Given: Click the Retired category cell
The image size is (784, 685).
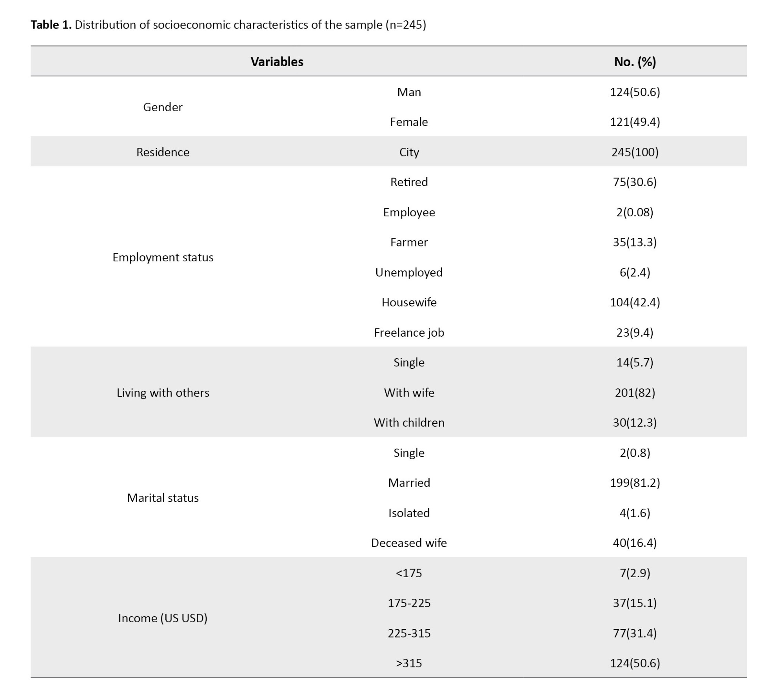Looking at the screenshot, I should [x=408, y=182].
